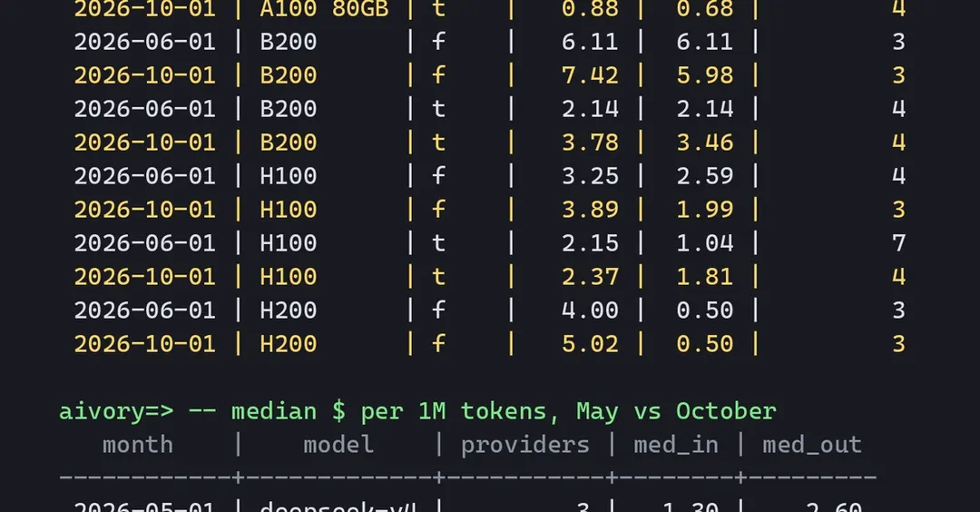
Task: Select the value 3.46 in the table
Action: (x=705, y=143)
